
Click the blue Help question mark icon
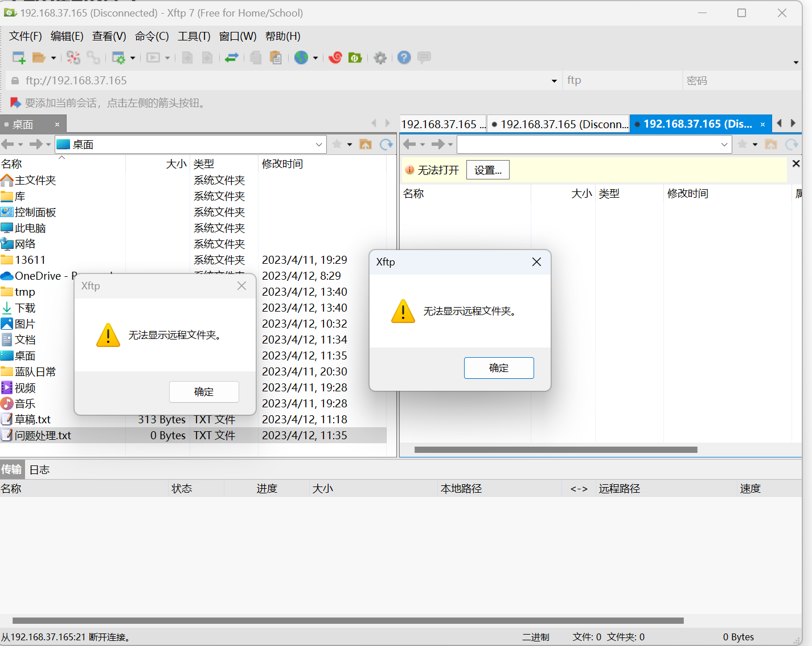click(404, 58)
